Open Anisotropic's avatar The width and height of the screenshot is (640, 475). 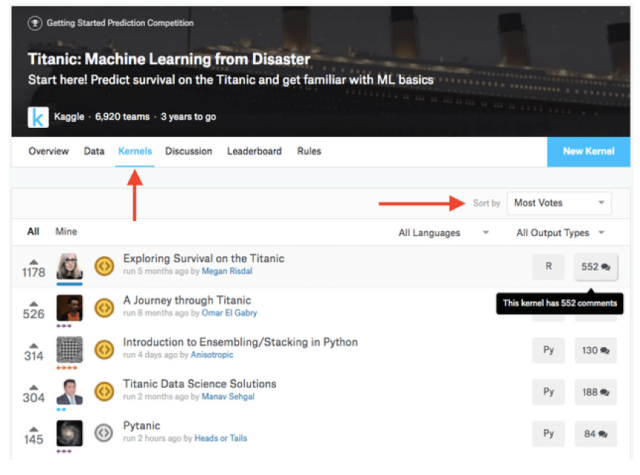[69, 350]
